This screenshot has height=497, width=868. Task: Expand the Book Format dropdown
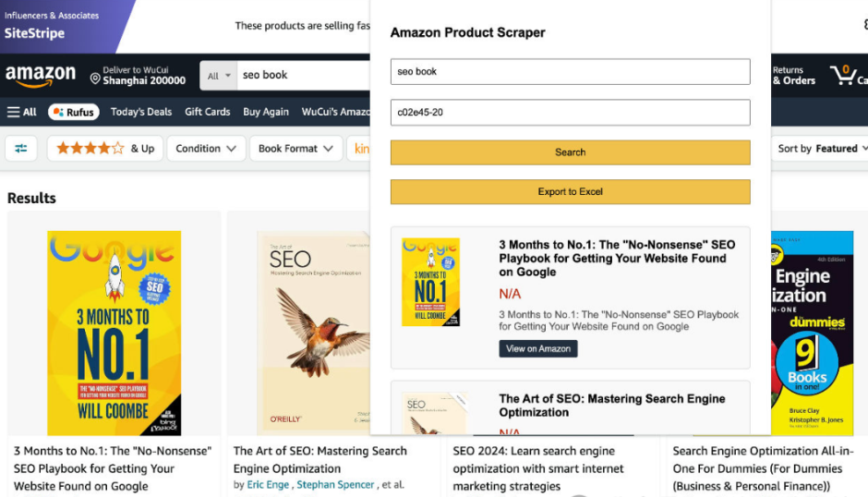295,148
